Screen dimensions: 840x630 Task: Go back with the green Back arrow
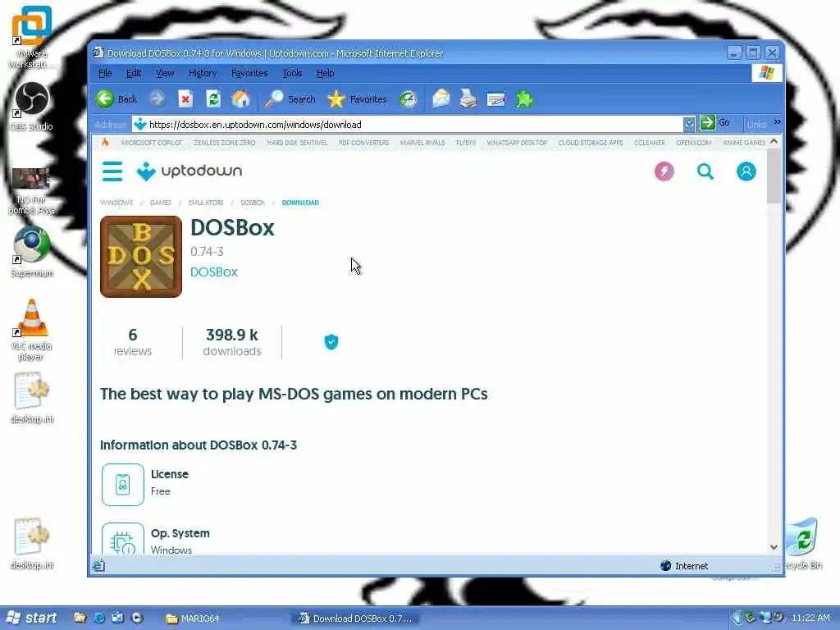(116, 99)
